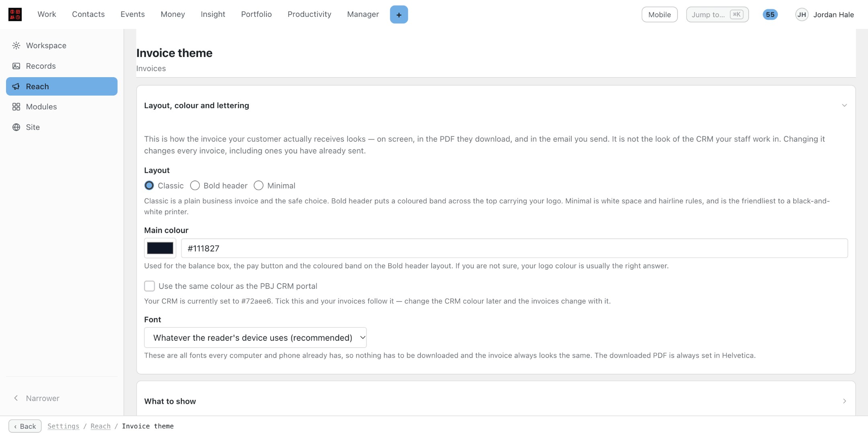Select the Classic layout radio
868x436 pixels.
tap(149, 186)
